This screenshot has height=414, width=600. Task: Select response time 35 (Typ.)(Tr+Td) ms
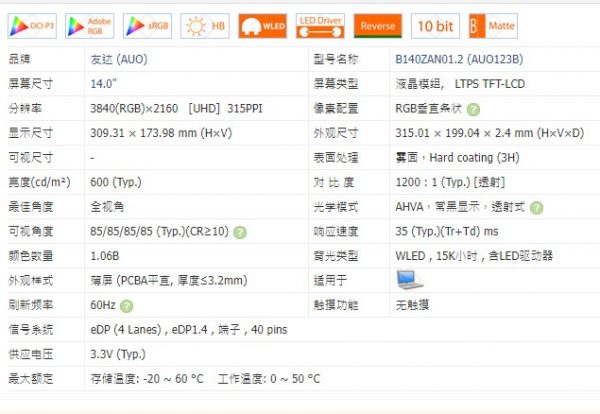click(447, 231)
